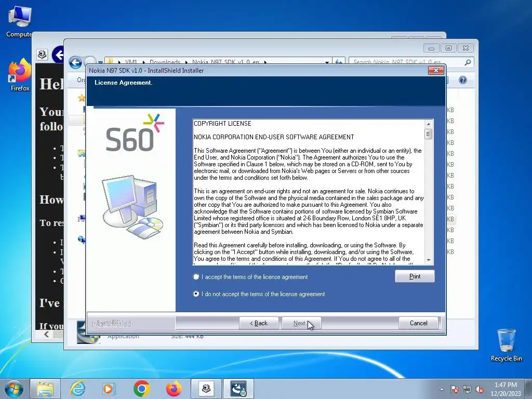Viewport: 532px width, 399px height.
Task: Close the InstallShield Installer dialog
Action: (436, 70)
